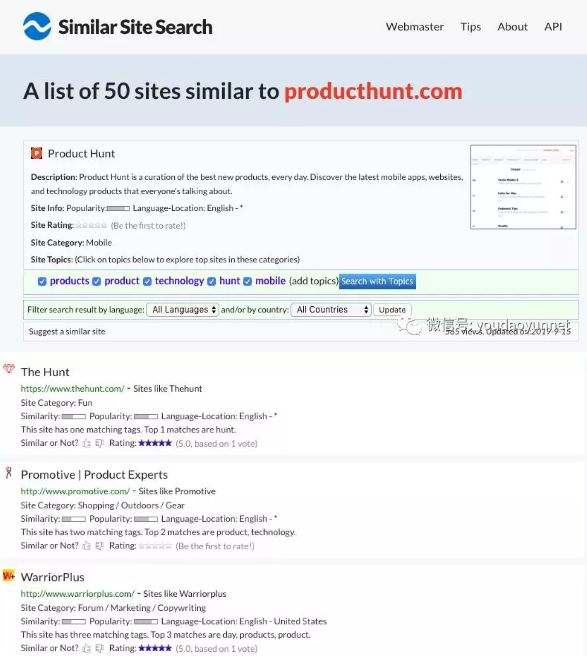587x656 pixels.
Task: Thumbs down Promotive as not similar
Action: (99, 546)
